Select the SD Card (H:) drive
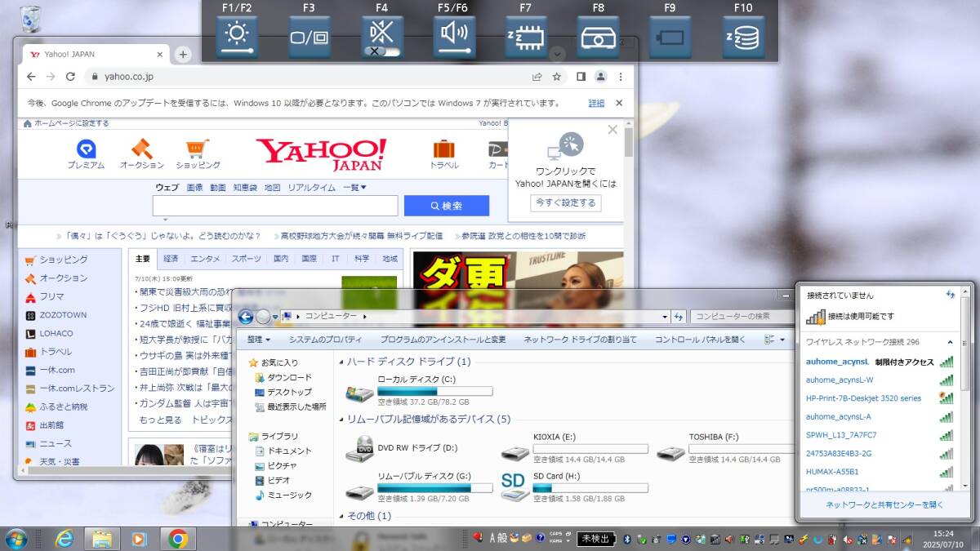The height and width of the screenshot is (551, 980). (x=574, y=487)
